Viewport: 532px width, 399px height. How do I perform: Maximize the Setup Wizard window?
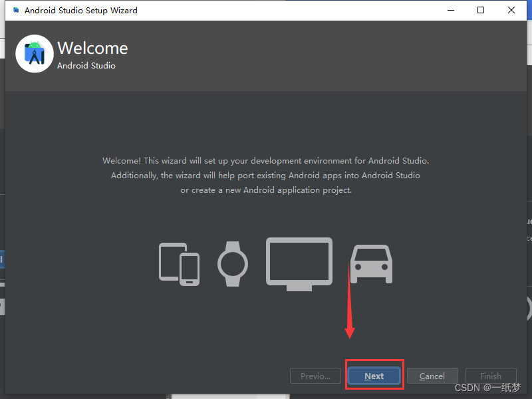481,10
